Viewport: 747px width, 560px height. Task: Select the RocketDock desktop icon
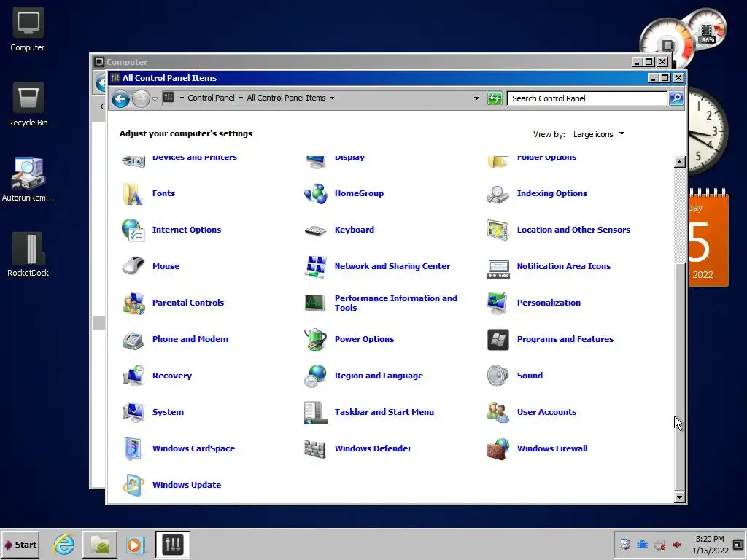[x=28, y=254]
